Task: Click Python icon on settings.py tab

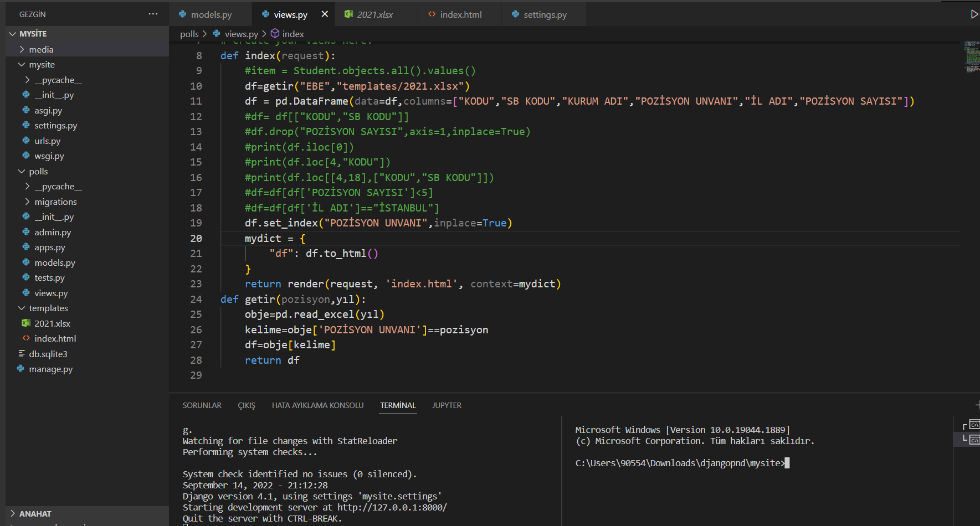Action: (516, 14)
